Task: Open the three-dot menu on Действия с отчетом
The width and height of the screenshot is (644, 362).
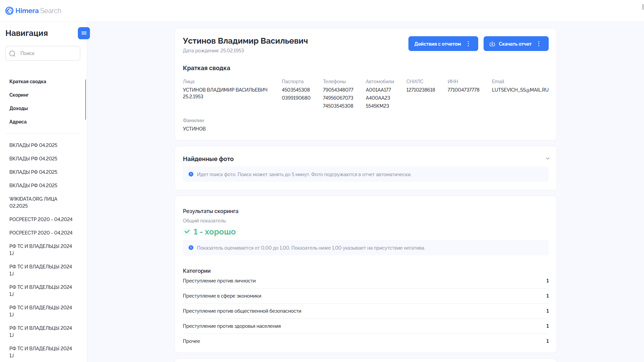Action: point(468,44)
